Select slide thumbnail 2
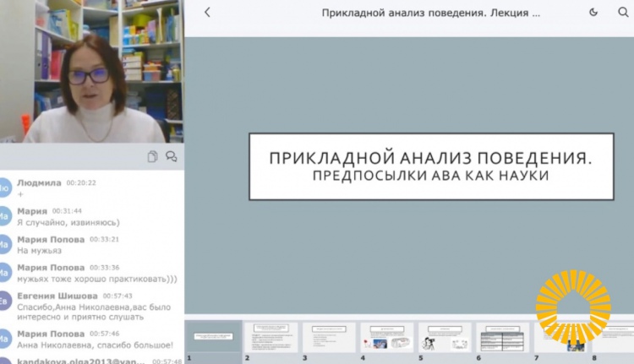 click(271, 337)
